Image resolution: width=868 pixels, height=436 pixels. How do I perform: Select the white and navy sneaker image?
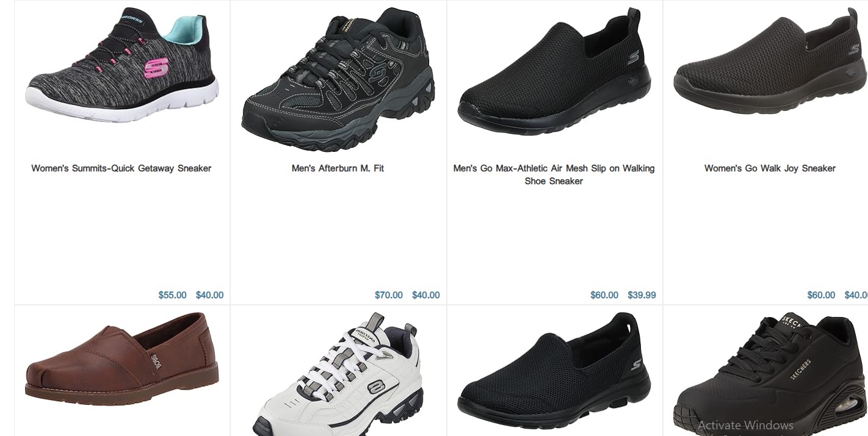(x=338, y=374)
